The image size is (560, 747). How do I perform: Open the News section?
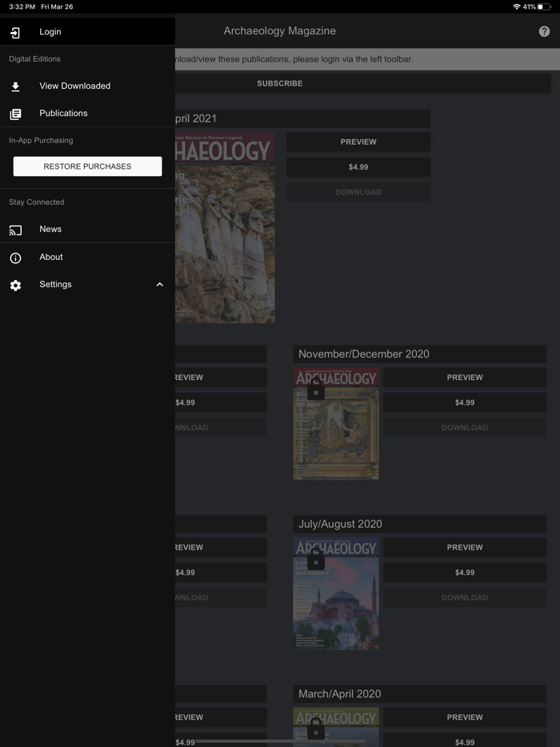coord(87,230)
